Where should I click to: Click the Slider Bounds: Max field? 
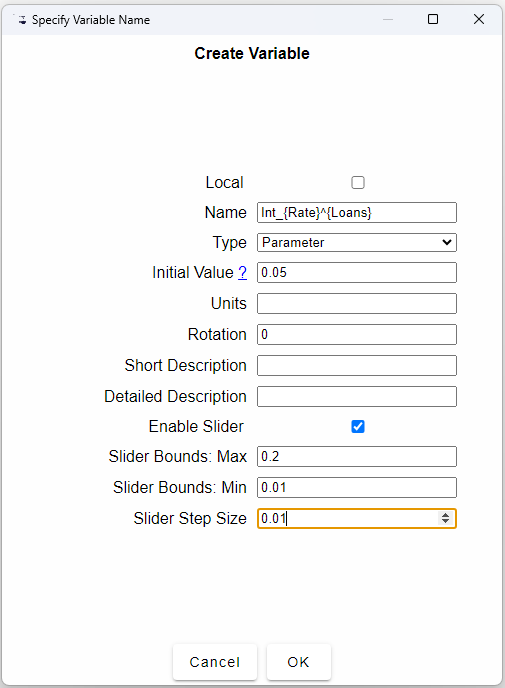[x=357, y=456]
